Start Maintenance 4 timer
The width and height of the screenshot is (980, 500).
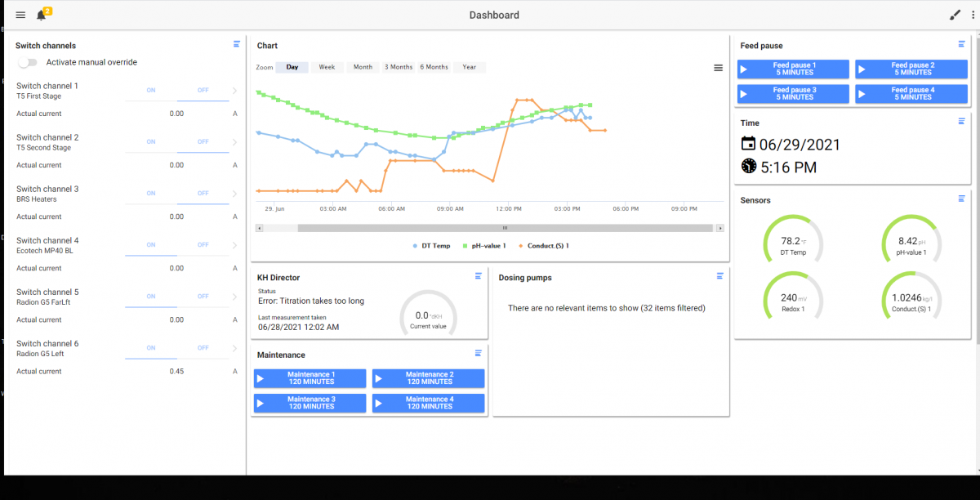tap(428, 403)
